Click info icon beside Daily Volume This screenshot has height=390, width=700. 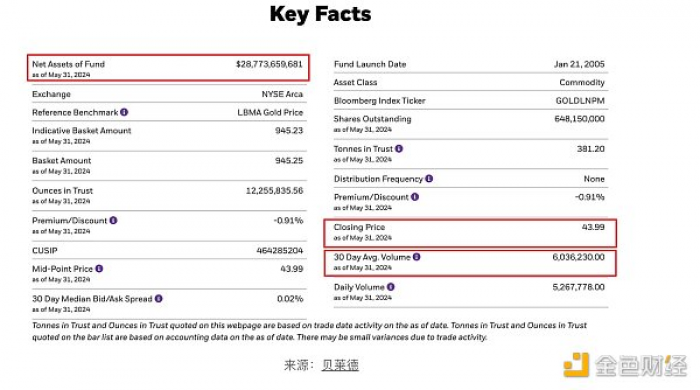391,287
